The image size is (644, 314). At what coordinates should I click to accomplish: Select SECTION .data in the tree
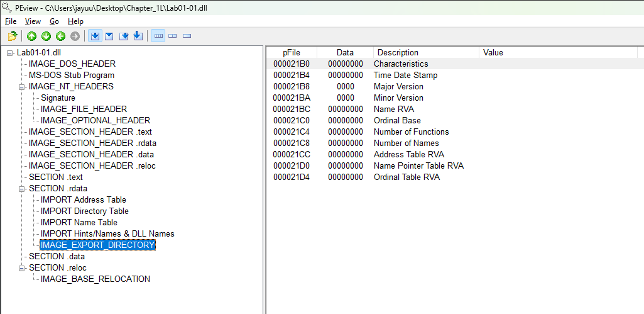(x=57, y=256)
